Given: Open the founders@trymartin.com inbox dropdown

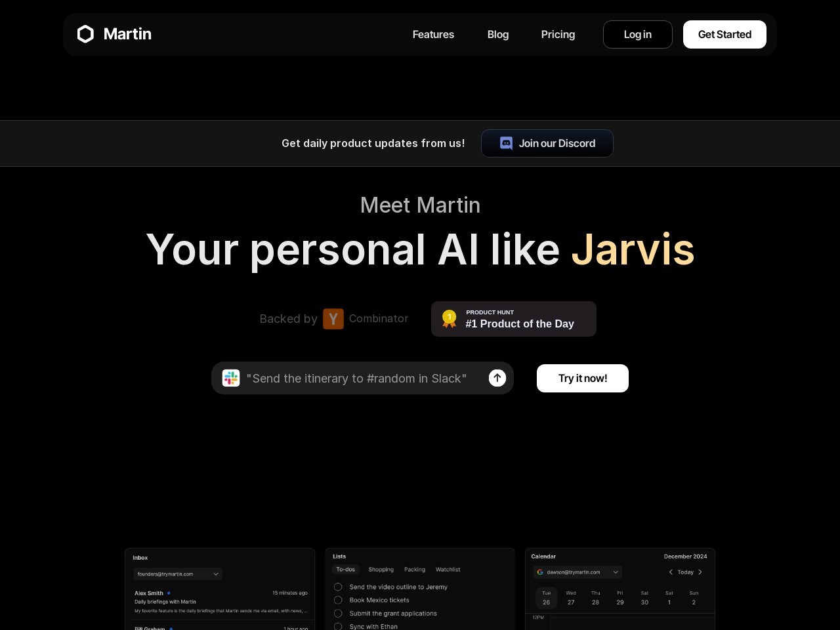Looking at the screenshot, I should [x=178, y=574].
